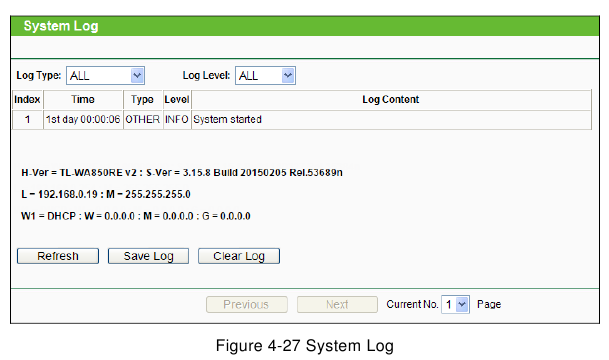The image size is (609, 360).
Task: Open the Log Level dropdown
Action: point(265,75)
